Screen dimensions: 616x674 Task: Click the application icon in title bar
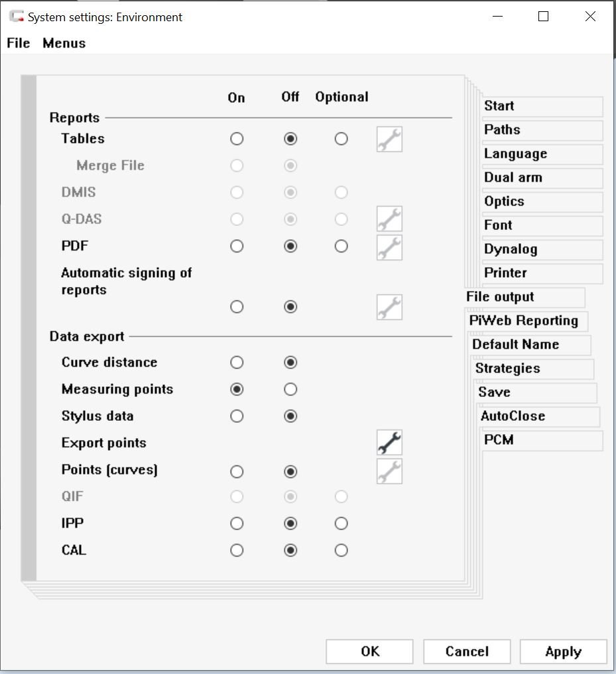click(x=17, y=17)
